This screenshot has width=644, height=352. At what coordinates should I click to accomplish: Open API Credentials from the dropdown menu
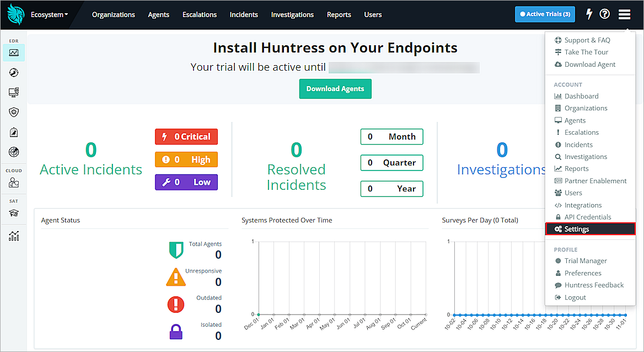tap(583, 217)
